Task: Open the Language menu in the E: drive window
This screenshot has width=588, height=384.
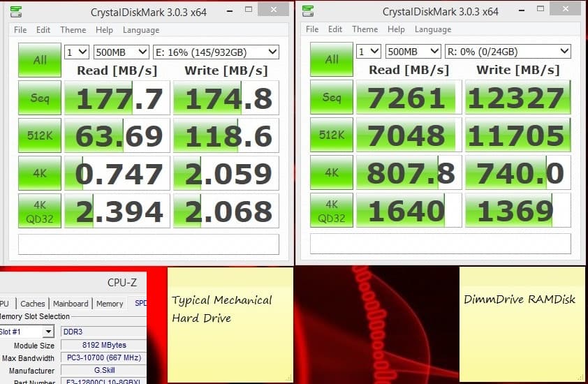Action: 141,30
